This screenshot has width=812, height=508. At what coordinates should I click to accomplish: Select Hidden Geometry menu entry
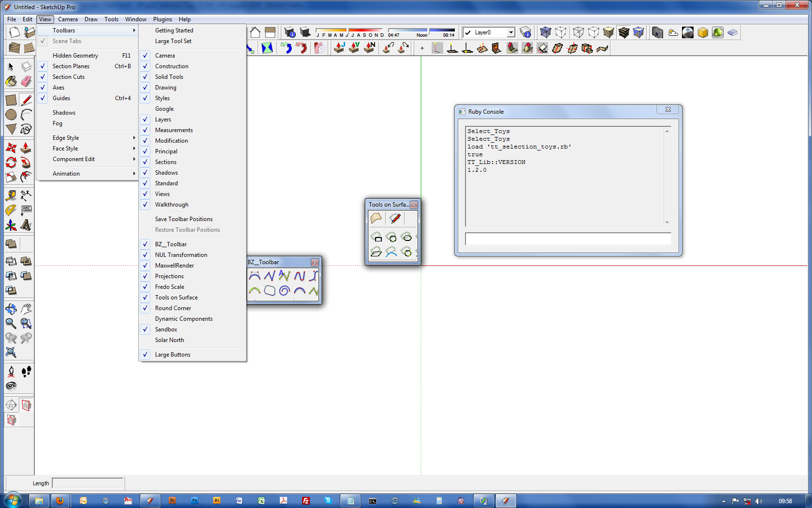tap(87, 56)
